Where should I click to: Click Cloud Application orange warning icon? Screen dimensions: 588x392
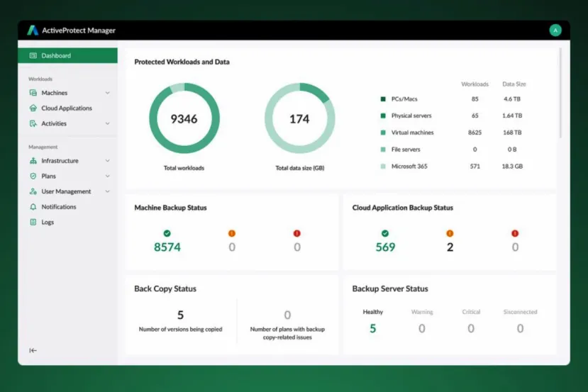click(x=450, y=233)
